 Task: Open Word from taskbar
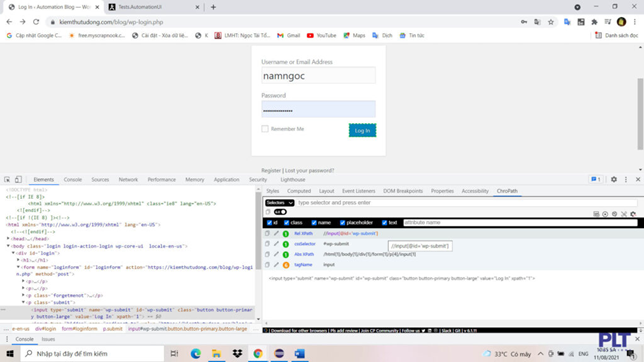pos(300,354)
